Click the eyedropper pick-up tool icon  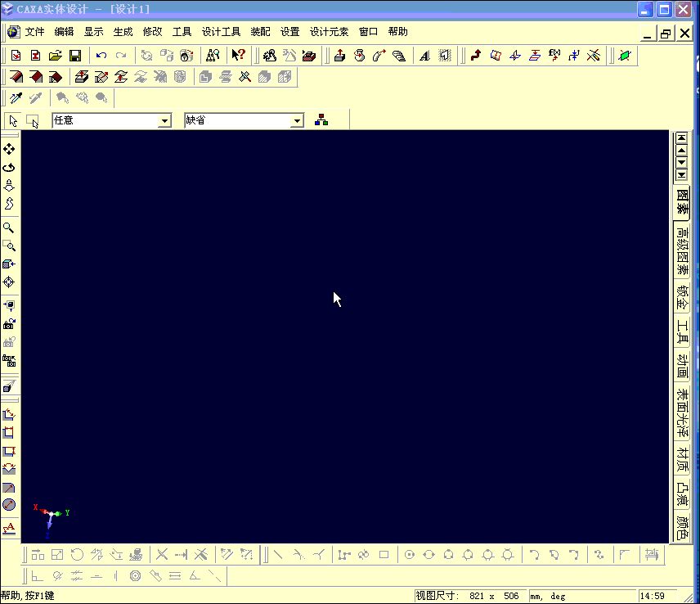tap(16, 98)
